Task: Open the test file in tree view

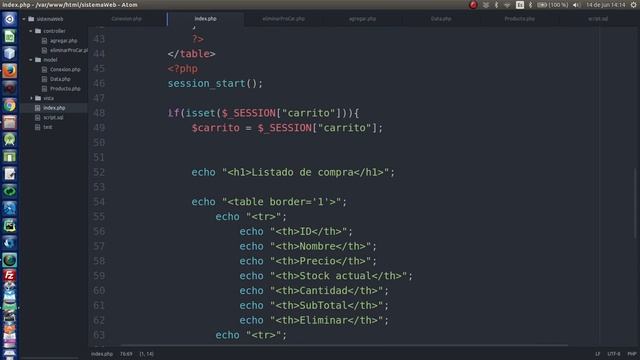Action: [48, 127]
